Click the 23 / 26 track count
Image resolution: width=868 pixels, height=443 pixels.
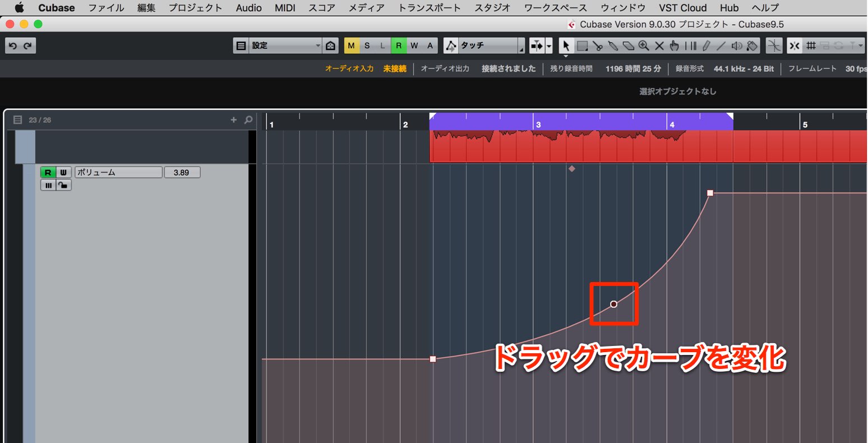(x=40, y=120)
